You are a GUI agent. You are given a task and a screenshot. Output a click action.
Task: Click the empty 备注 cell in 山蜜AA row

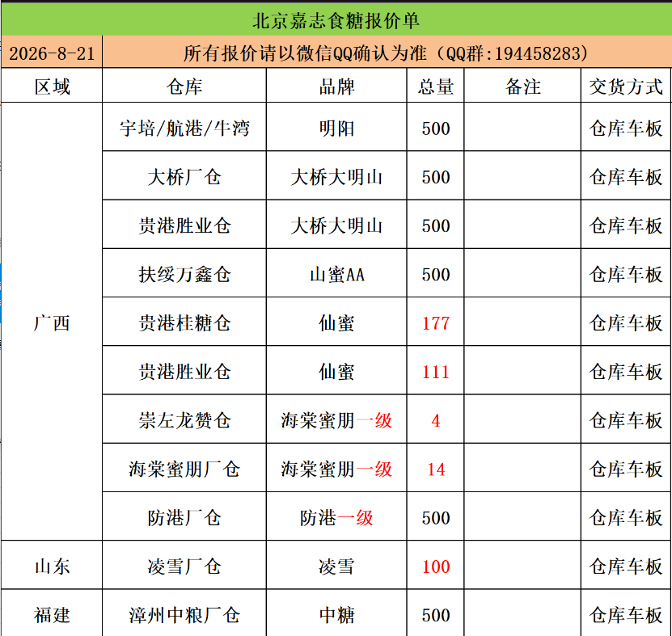click(x=522, y=274)
